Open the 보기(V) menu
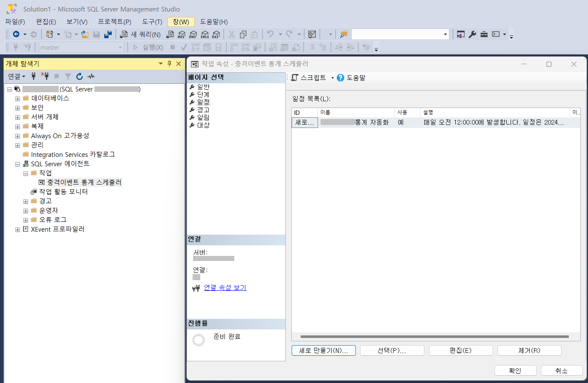Viewport: 588px width, 383px height. [x=77, y=22]
